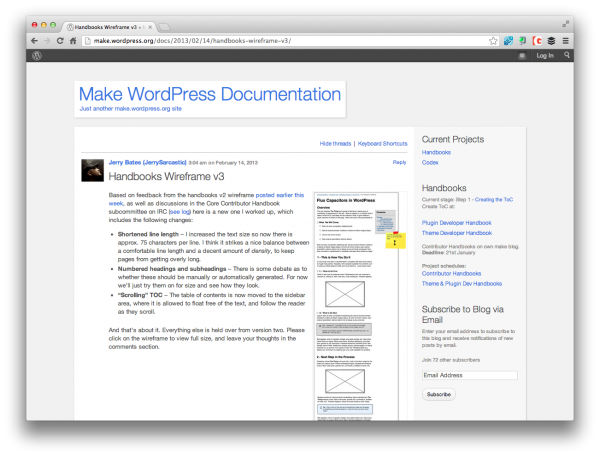The width and height of the screenshot is (600, 457).
Task: Click the browser forward arrow
Action: coord(46,41)
